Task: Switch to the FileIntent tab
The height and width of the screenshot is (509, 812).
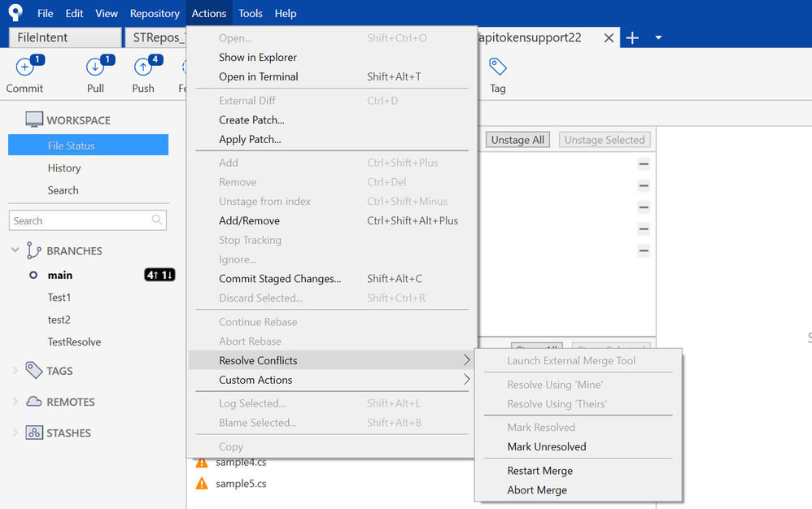Action: (x=65, y=37)
